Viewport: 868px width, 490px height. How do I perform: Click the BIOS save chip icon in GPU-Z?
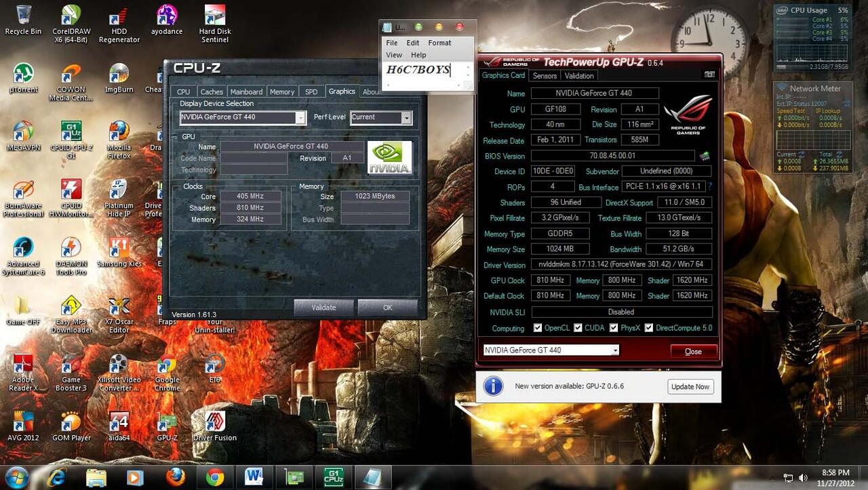pos(705,156)
